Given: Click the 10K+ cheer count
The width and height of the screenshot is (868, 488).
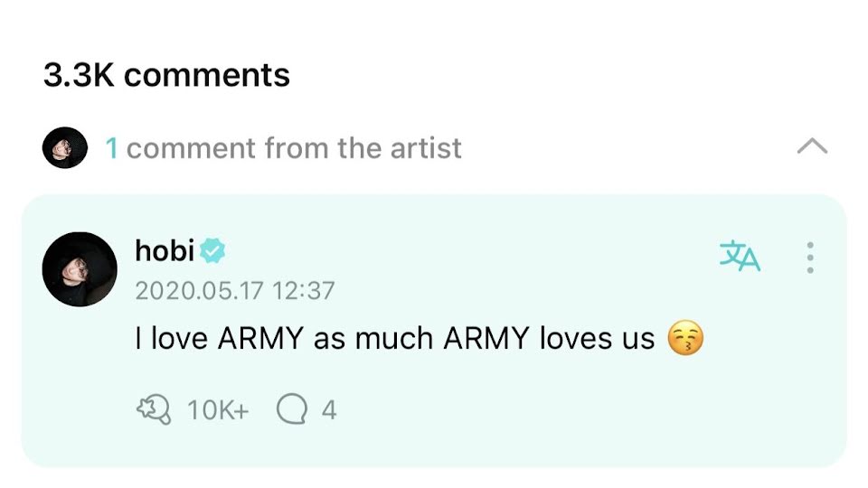Looking at the screenshot, I should (x=217, y=410).
